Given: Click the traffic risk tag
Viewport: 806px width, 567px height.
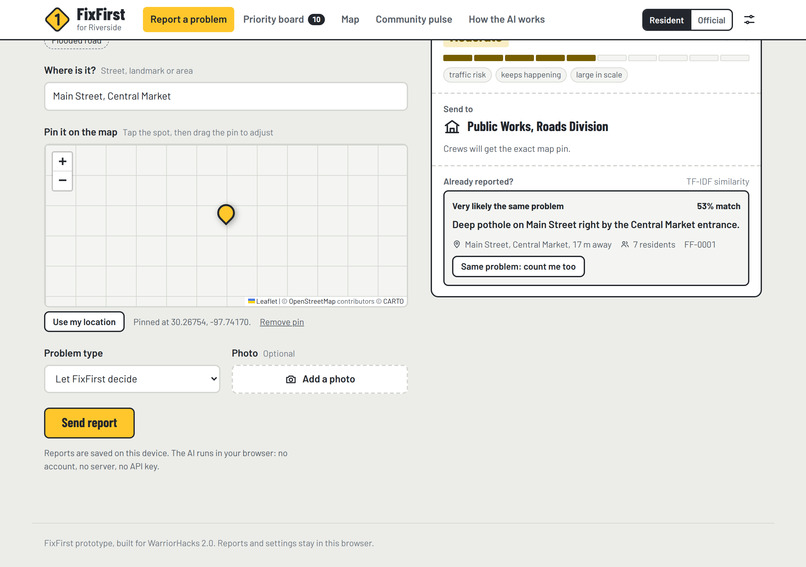Looking at the screenshot, I should 467,75.
